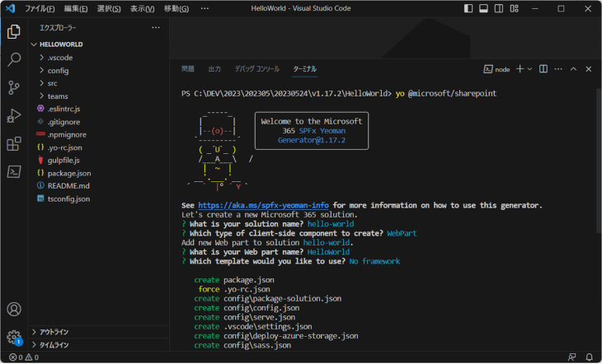Open Explorer more actions ellipsis

[x=156, y=28]
